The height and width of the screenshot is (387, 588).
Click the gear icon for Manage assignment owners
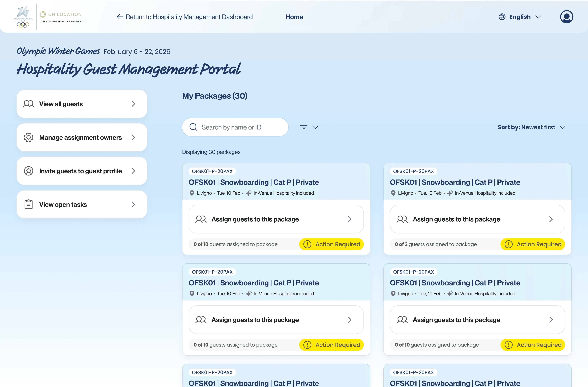pyautogui.click(x=28, y=137)
